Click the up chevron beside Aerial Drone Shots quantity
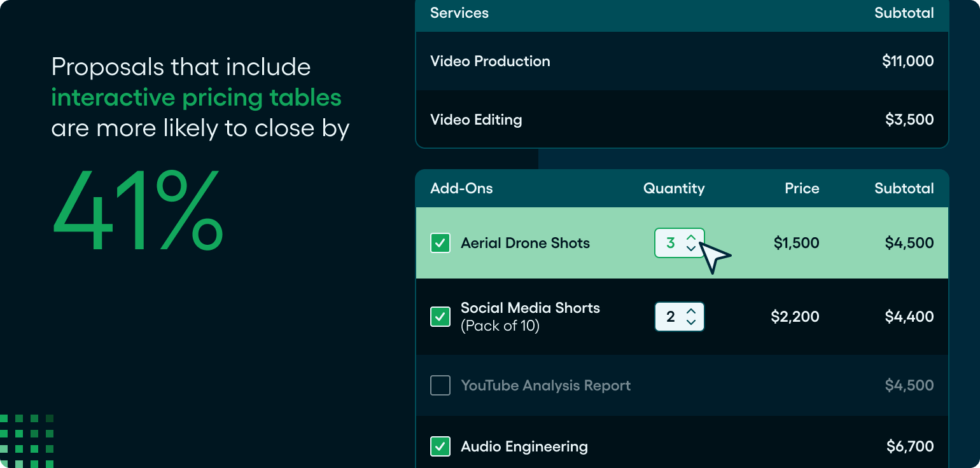Image resolution: width=980 pixels, height=468 pixels. [x=691, y=237]
